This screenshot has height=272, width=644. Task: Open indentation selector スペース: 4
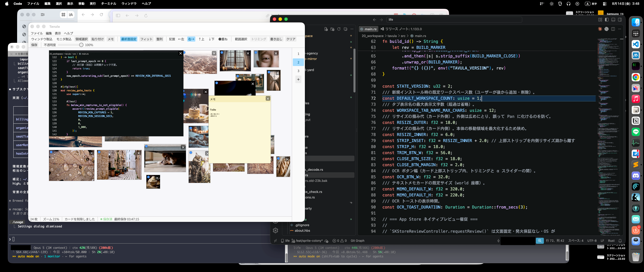[x=576, y=241]
